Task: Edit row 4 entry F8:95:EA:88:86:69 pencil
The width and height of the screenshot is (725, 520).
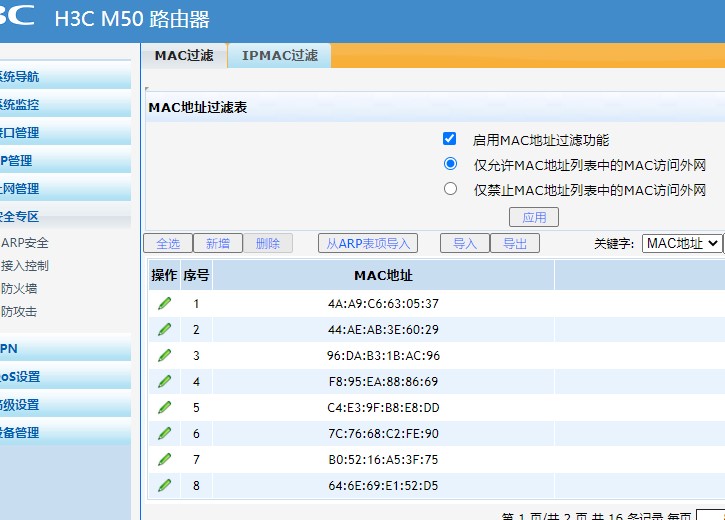Action: click(x=165, y=381)
